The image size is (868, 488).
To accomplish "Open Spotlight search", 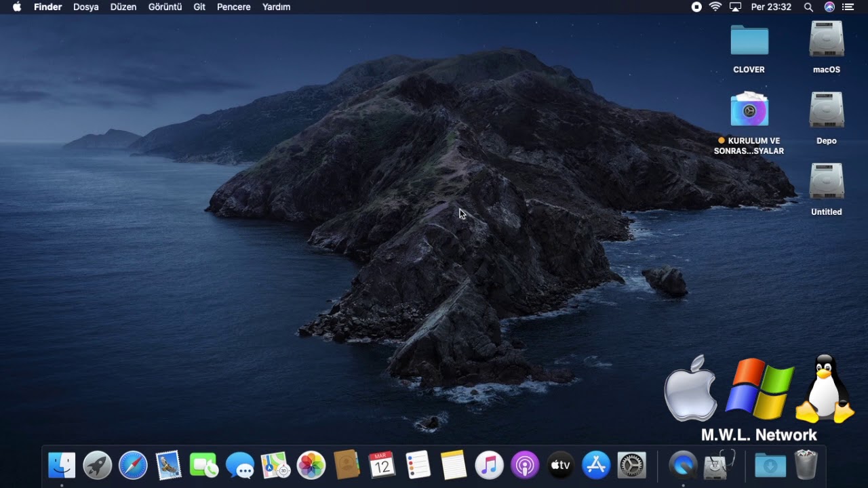I will coord(808,7).
